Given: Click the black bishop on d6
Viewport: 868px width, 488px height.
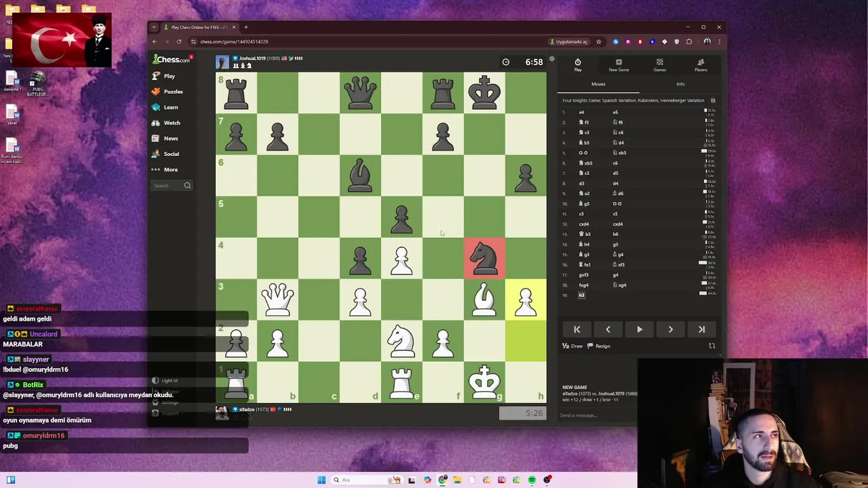Looking at the screenshot, I should click(360, 176).
